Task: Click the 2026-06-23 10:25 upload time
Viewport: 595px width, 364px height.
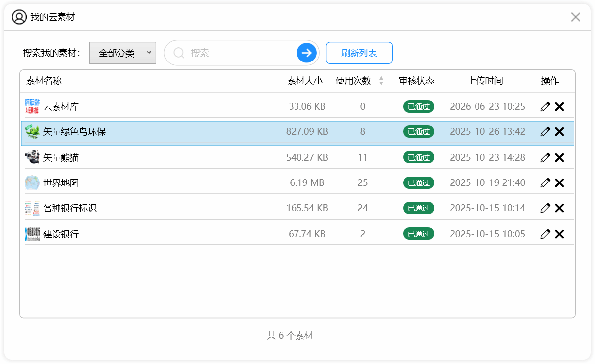Action: tap(487, 106)
